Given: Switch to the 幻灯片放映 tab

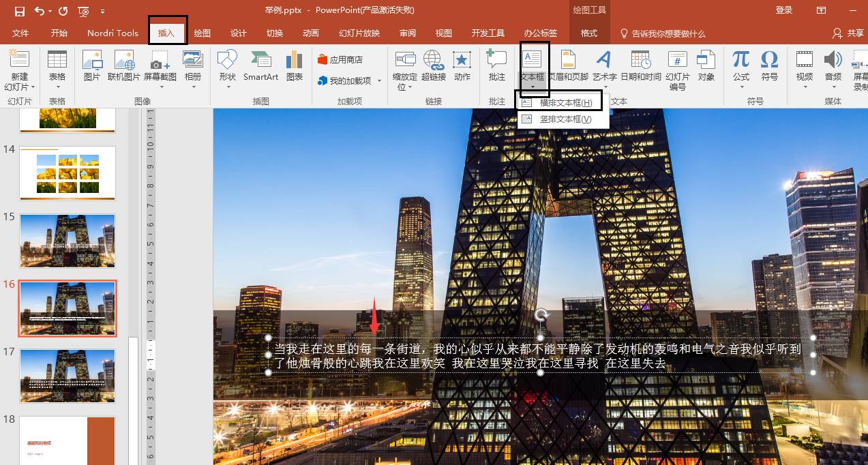Looking at the screenshot, I should [359, 33].
